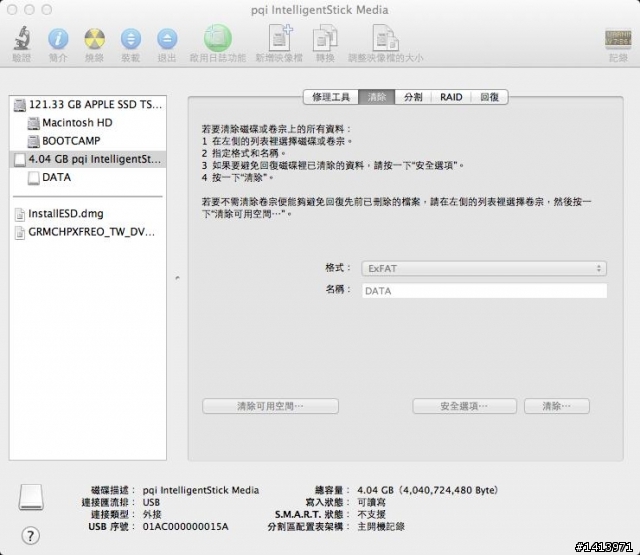Click the 不支援 S.M.A.R.T. status value
The width and height of the screenshot is (640, 555).
[371, 515]
